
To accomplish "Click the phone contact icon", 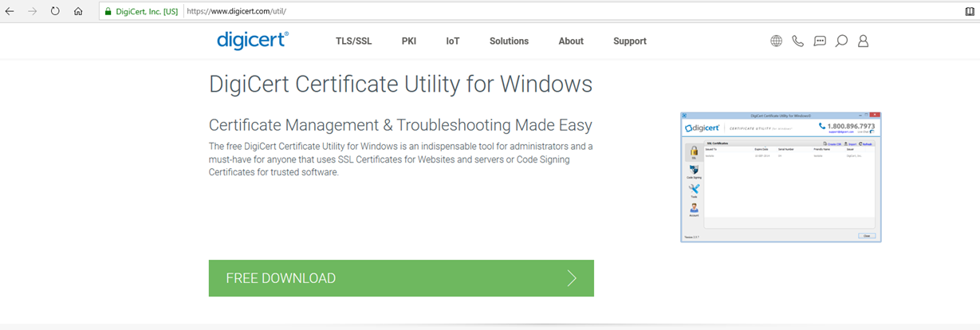I will click(x=797, y=41).
